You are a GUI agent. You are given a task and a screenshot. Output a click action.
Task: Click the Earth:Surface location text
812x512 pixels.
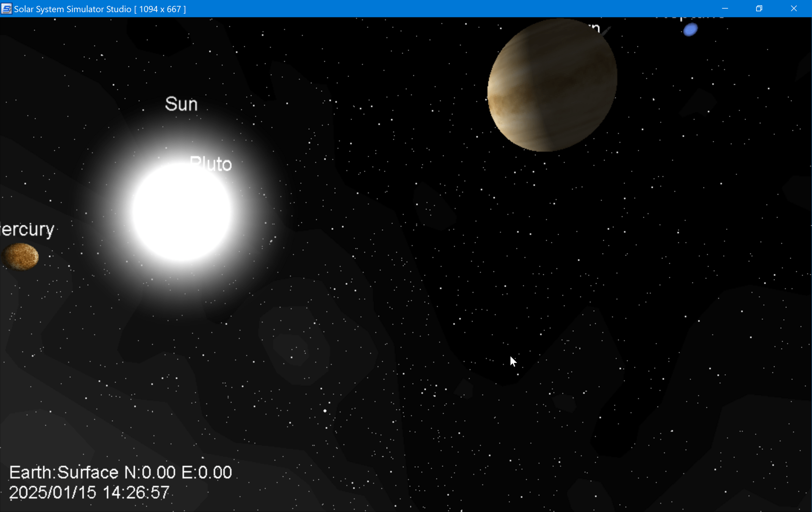[x=64, y=473]
